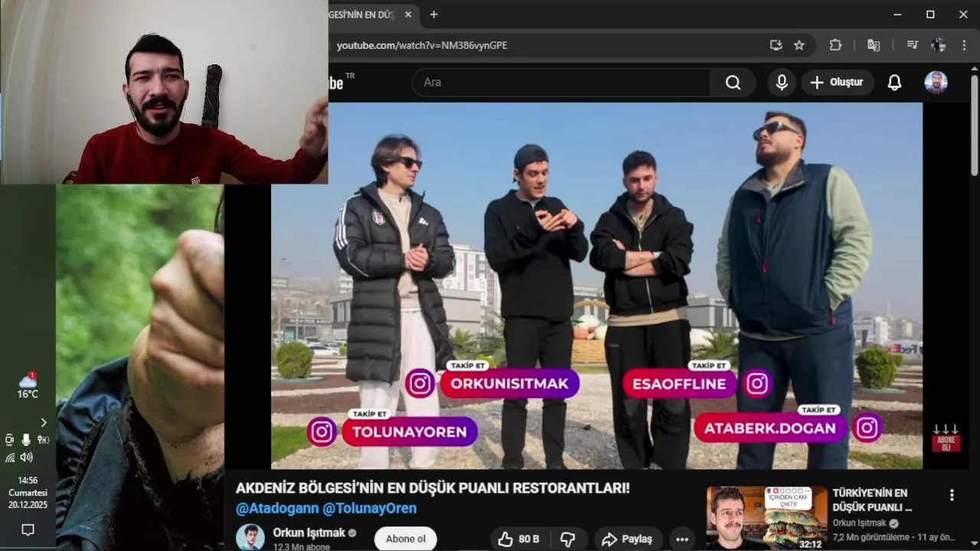Open Orkun Işıtmak channel name link
Image resolution: width=980 pixels, height=551 pixels.
click(x=309, y=533)
